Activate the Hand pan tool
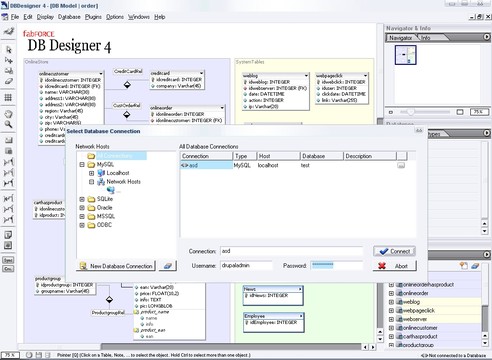492x360 pixels. [9, 114]
